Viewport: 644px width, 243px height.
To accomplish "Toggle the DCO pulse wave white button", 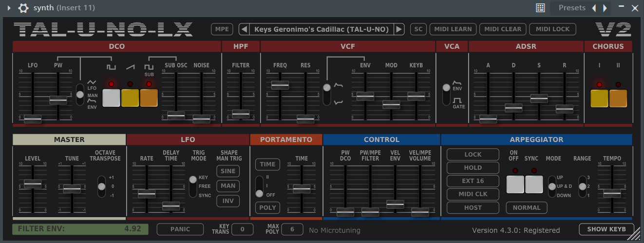I will [x=111, y=98].
